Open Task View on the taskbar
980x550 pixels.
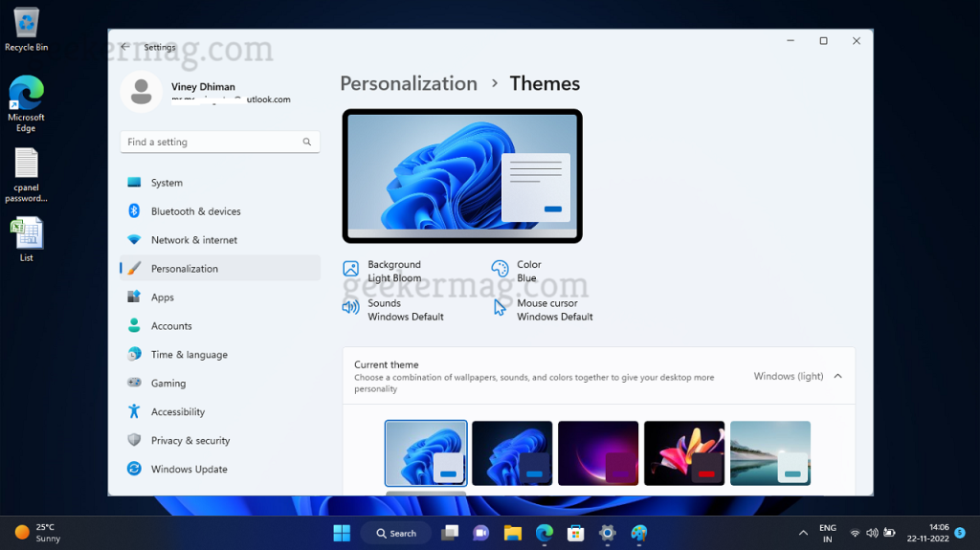coord(450,533)
